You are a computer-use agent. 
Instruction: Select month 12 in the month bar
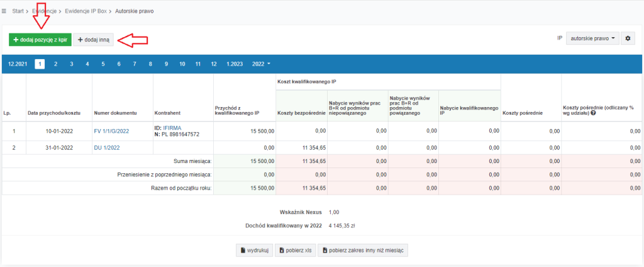tap(214, 64)
